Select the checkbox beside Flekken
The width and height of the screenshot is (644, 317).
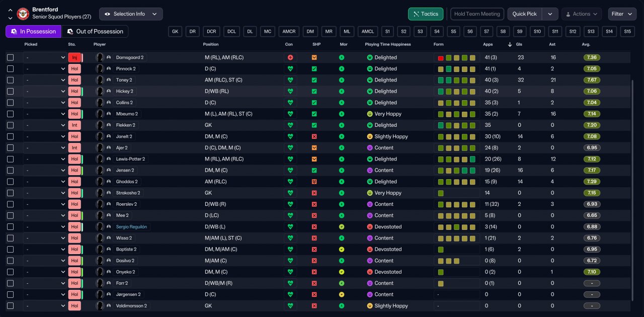11,125
